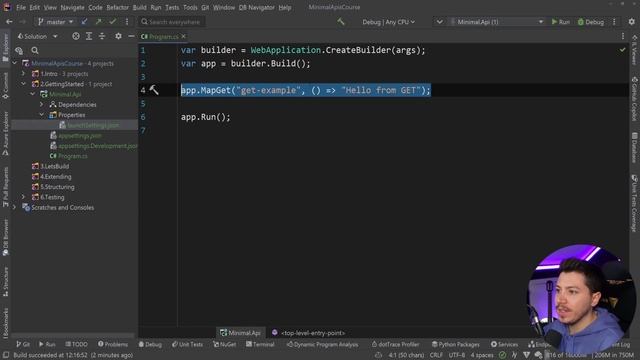
Task: Expand the 6.Testing folder
Action: [x=24, y=197]
